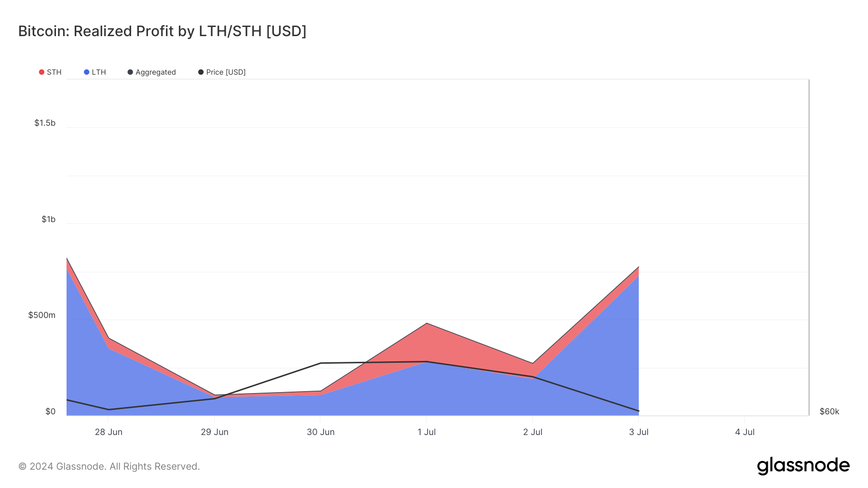
Task: Toggle the Aggregated legend entry
Action: click(x=152, y=72)
